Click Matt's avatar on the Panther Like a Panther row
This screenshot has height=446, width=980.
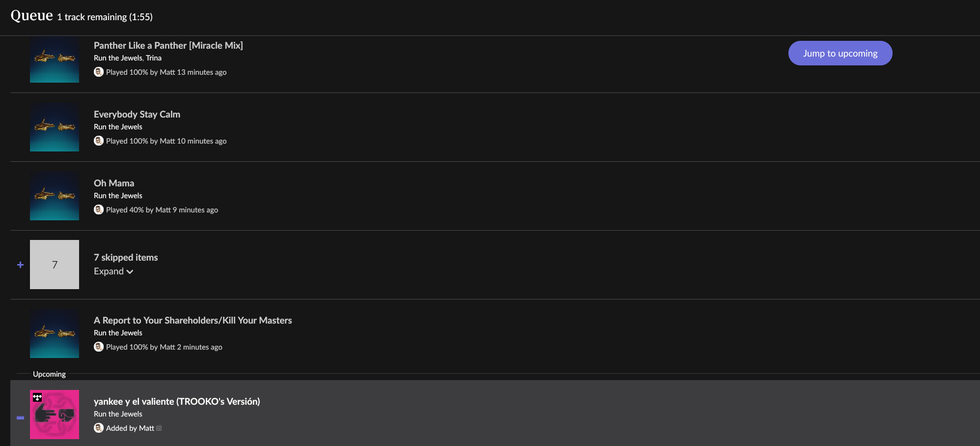pos(99,72)
